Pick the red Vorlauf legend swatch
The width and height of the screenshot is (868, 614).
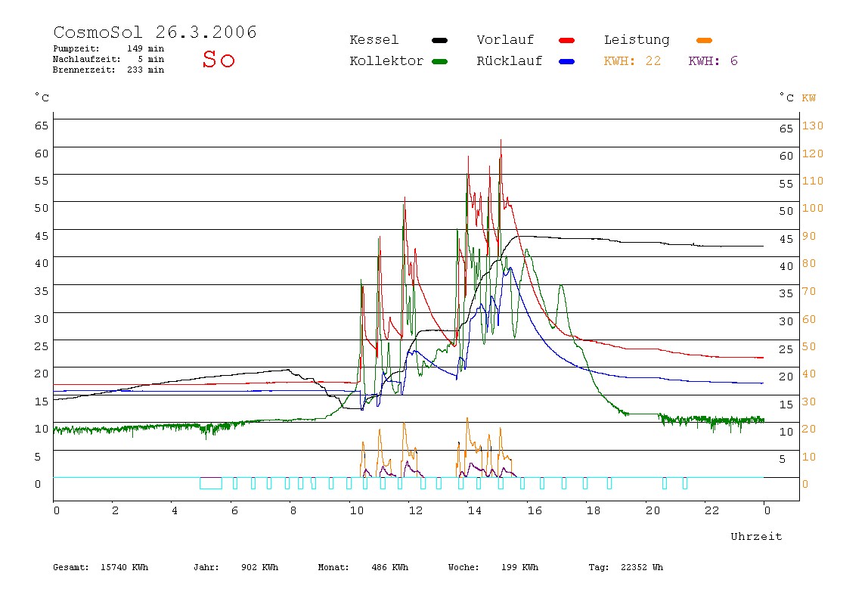(567, 40)
